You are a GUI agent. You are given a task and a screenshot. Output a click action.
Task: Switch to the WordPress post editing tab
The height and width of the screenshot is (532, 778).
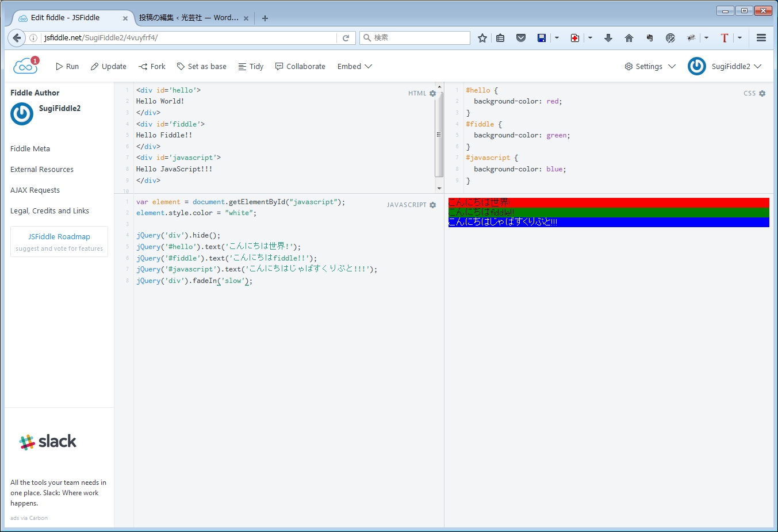click(x=189, y=18)
